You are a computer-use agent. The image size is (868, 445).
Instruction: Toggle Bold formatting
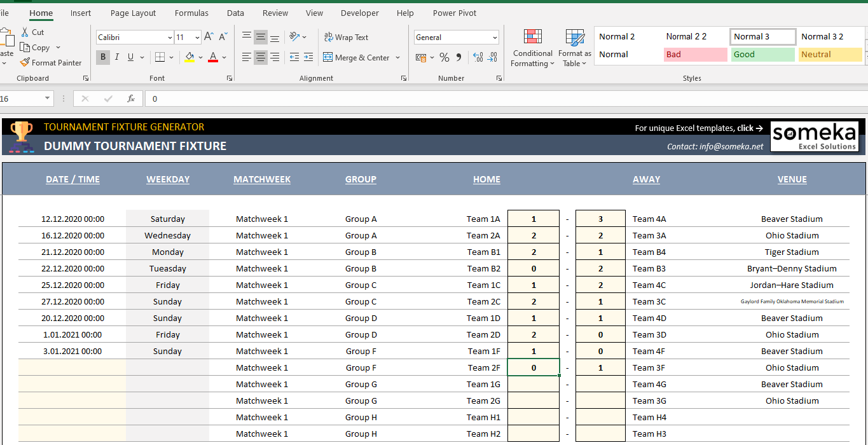pos(102,57)
